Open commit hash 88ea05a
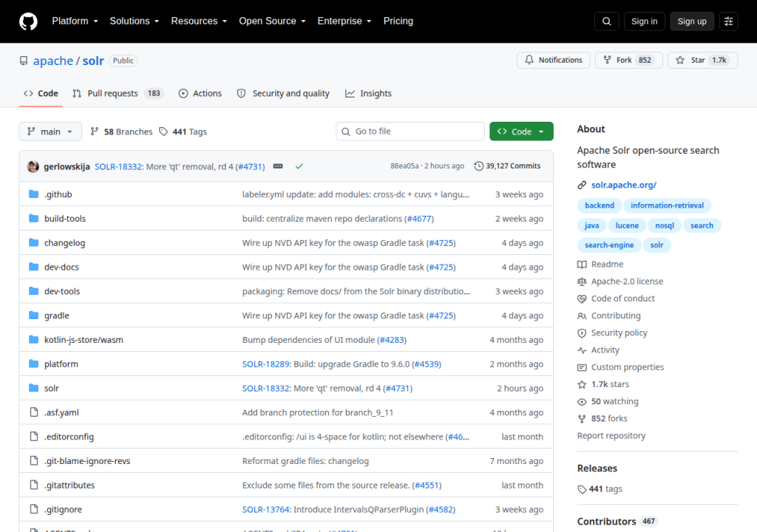 click(404, 166)
